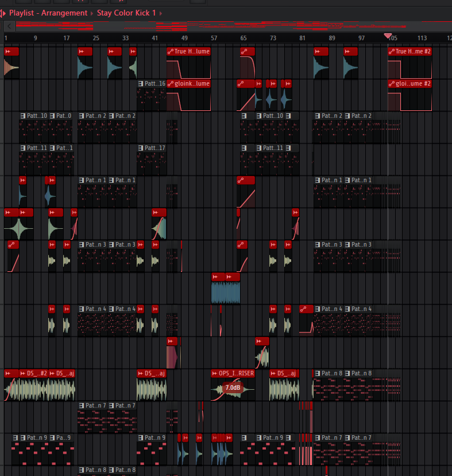This screenshot has height=476, width=452.
Task: Select the Patt..16 pattern clip
Action: [x=152, y=95]
